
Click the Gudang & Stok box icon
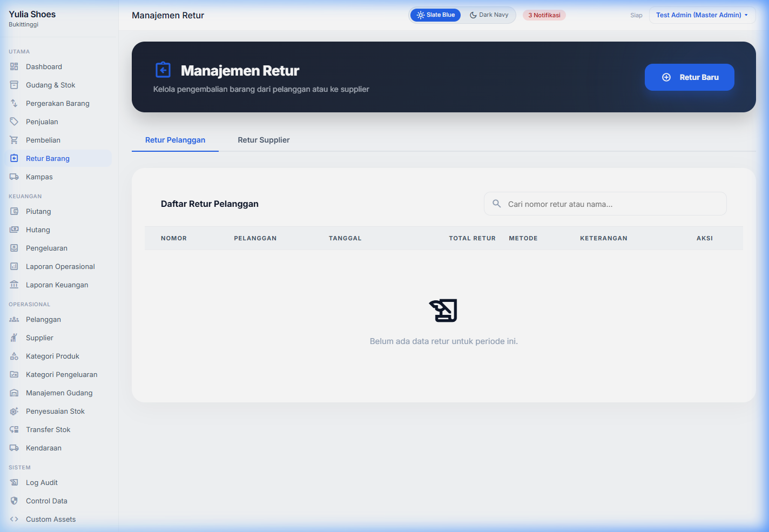(14, 85)
